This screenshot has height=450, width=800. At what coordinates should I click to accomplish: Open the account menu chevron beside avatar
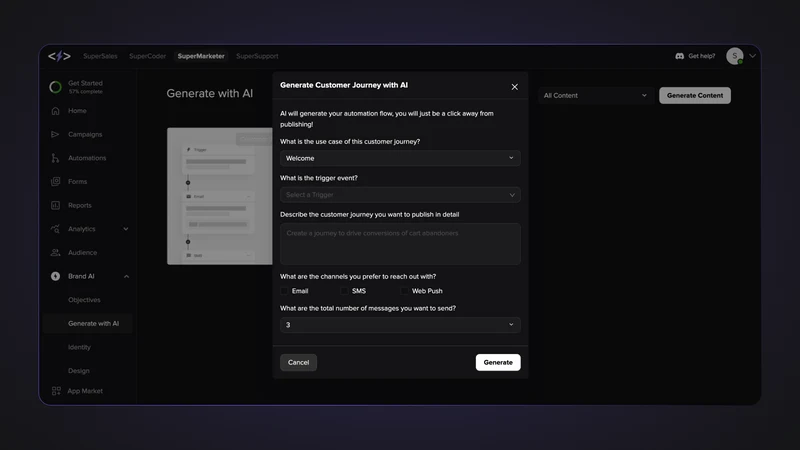[x=752, y=56]
